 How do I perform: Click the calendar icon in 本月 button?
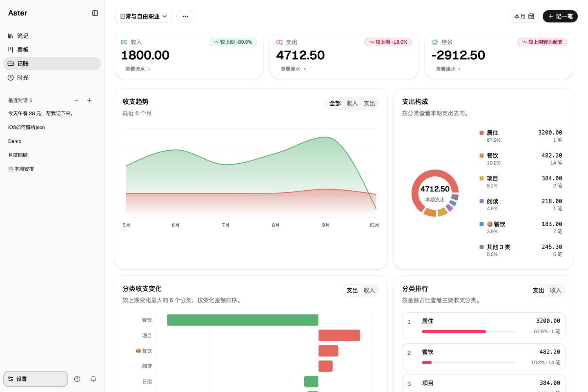pos(531,16)
